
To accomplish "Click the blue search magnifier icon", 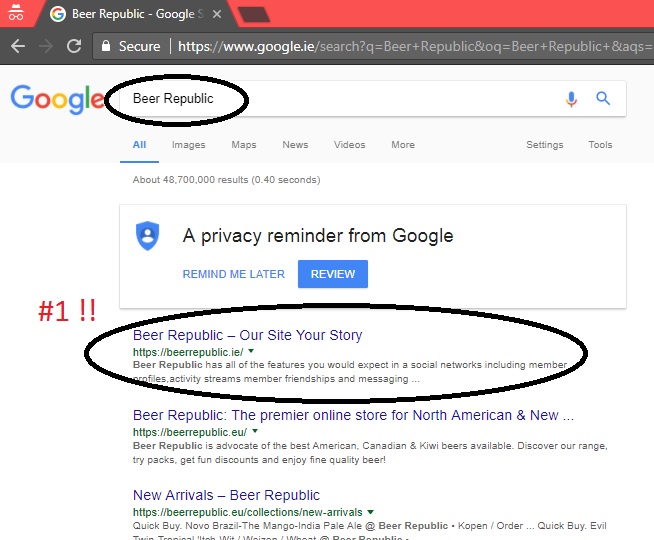I will (x=603, y=98).
